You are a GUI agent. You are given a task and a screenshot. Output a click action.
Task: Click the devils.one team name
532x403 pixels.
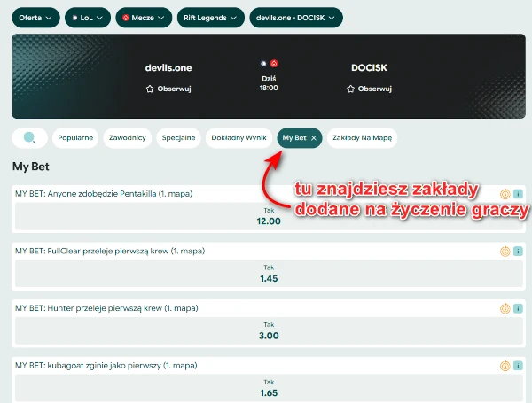point(168,68)
